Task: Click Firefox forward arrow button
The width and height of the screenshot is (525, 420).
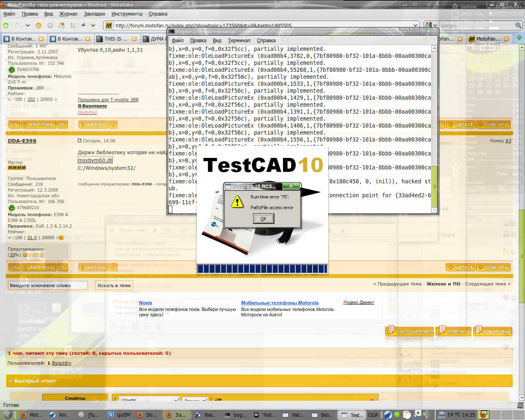Action: (18, 25)
